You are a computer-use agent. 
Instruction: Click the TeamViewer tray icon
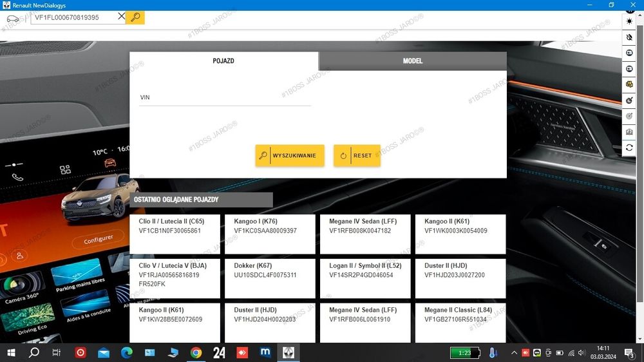[537, 352]
